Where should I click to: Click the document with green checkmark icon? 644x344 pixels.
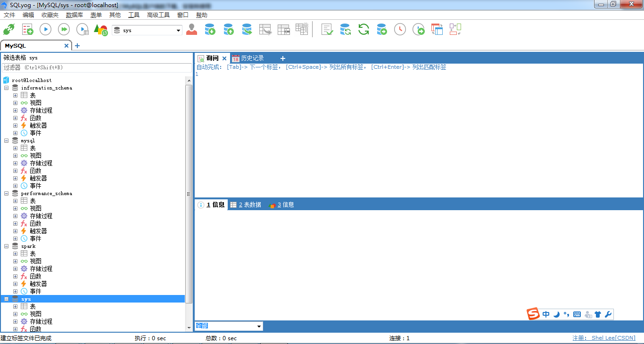pyautogui.click(x=327, y=30)
